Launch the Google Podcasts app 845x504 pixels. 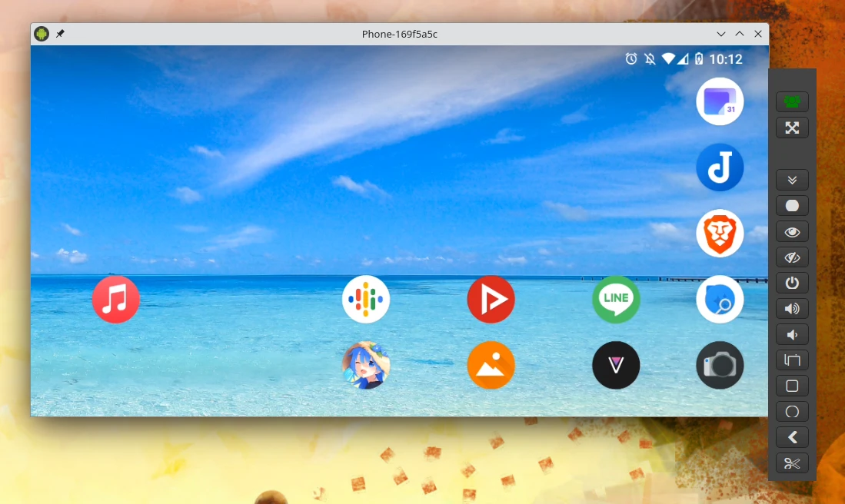(x=366, y=300)
